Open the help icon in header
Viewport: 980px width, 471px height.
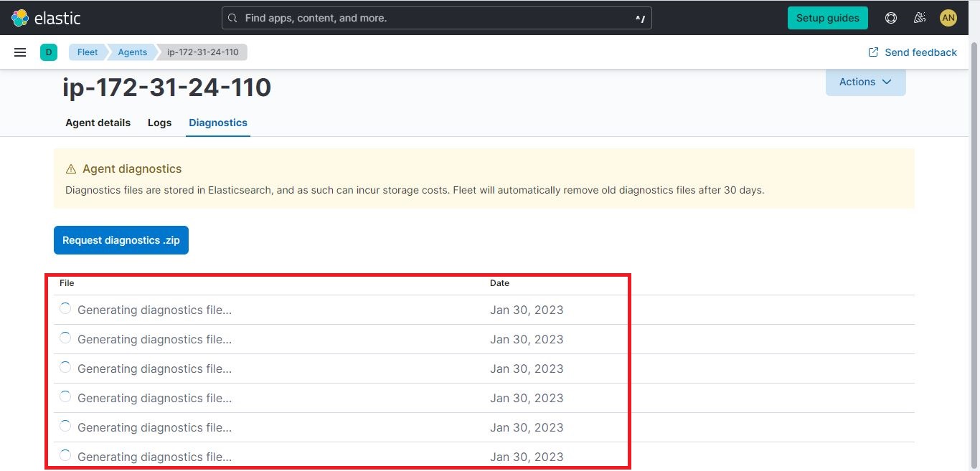(x=890, y=17)
